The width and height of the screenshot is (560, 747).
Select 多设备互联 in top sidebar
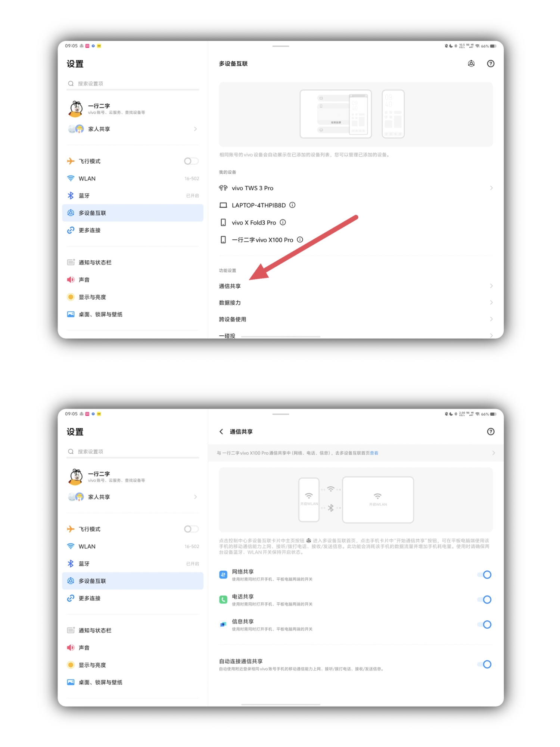point(133,213)
